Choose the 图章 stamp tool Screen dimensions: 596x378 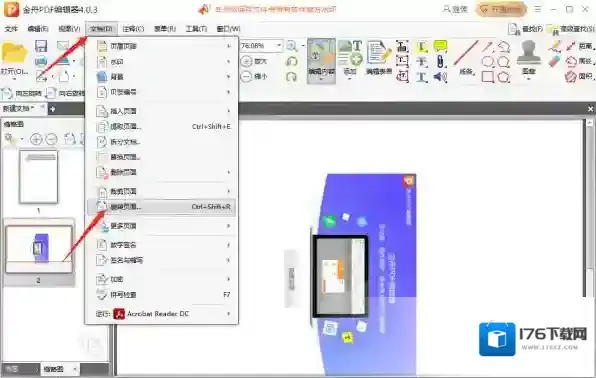click(x=529, y=58)
